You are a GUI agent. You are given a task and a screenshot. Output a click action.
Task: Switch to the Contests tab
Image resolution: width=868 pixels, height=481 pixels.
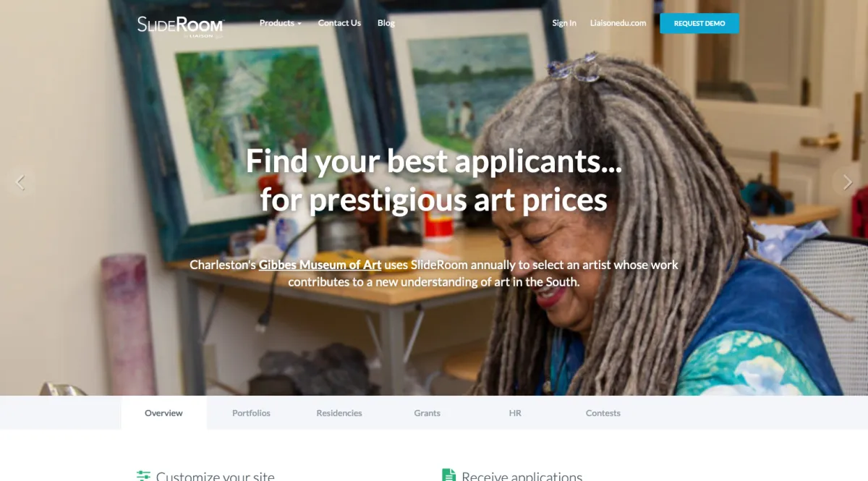pos(603,413)
